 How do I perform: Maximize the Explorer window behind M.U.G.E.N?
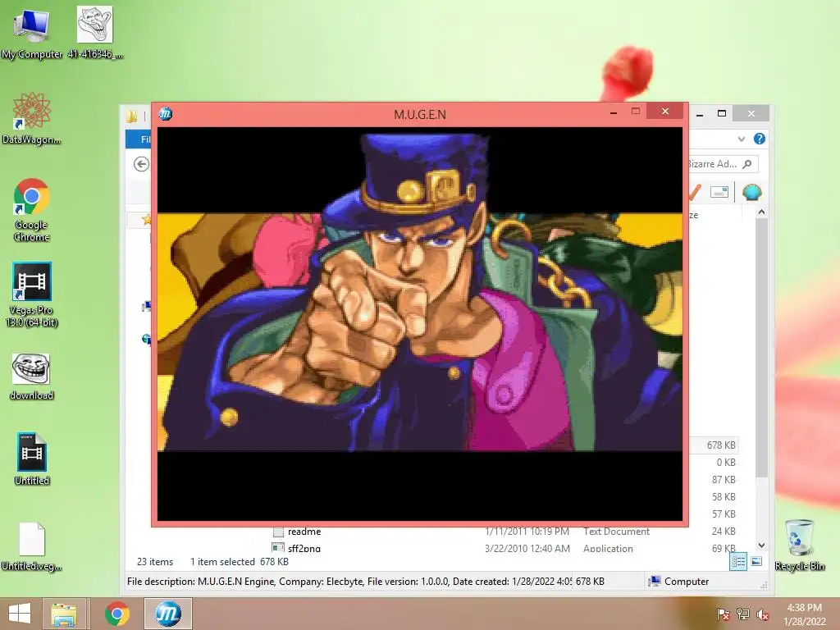tap(722, 113)
